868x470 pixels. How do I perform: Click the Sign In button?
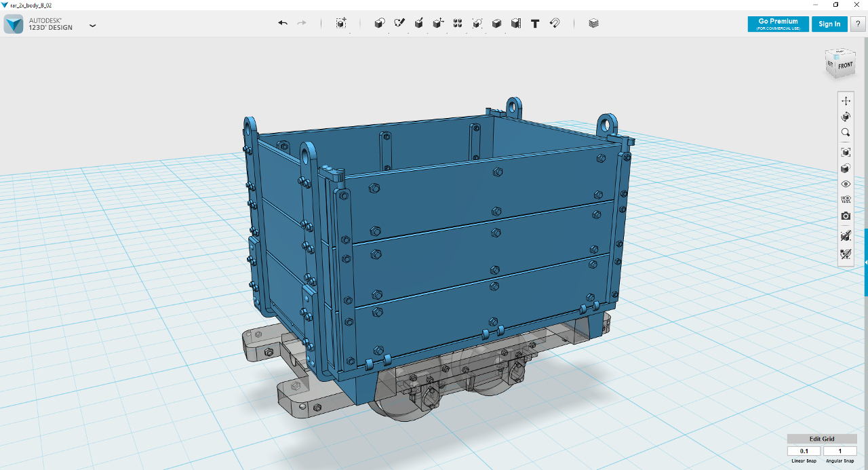pyautogui.click(x=829, y=24)
